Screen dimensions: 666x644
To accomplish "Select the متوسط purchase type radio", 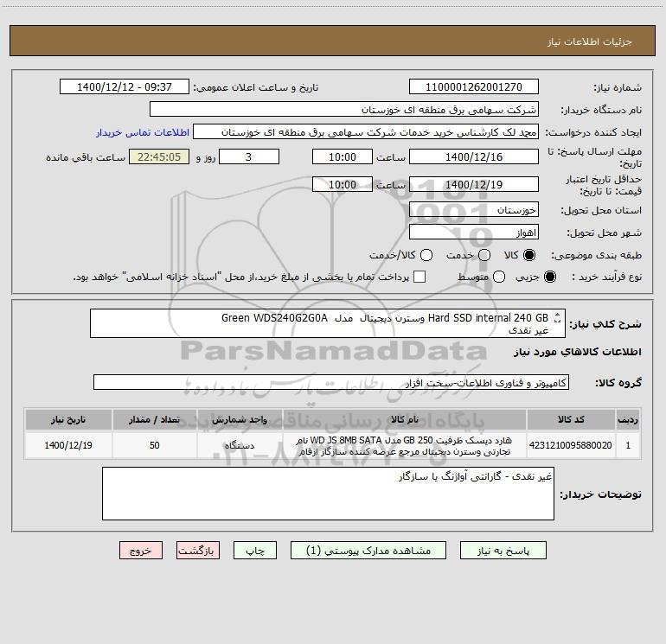I will pos(499,277).
